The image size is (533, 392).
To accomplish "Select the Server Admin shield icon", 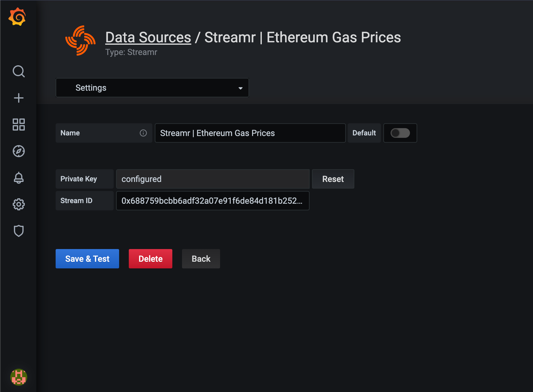I will click(x=19, y=231).
